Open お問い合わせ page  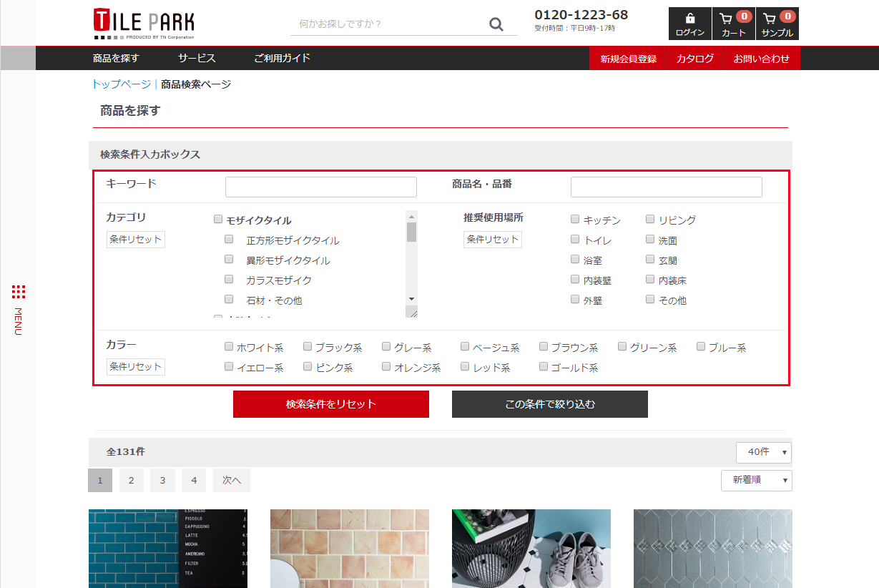click(762, 59)
